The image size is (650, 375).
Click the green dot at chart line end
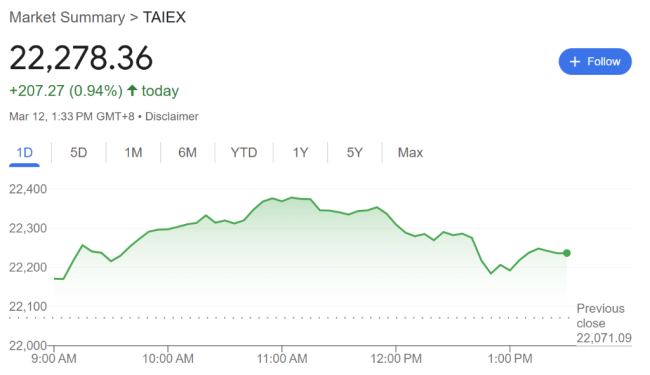(567, 253)
